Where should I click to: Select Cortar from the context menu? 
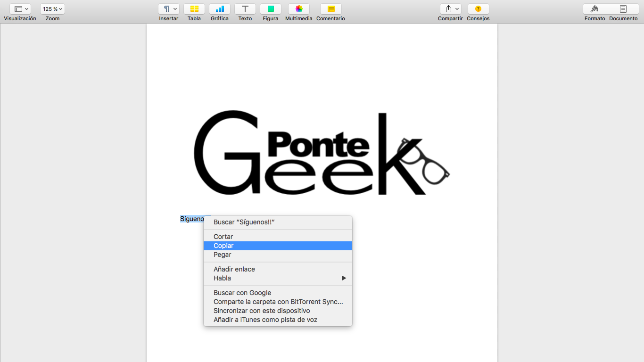click(x=278, y=237)
